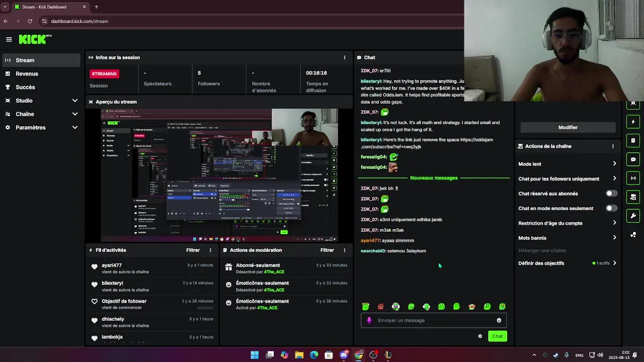Viewport: 644px width, 362px height.
Task: Open the emoji picker in message box
Action: click(499, 320)
